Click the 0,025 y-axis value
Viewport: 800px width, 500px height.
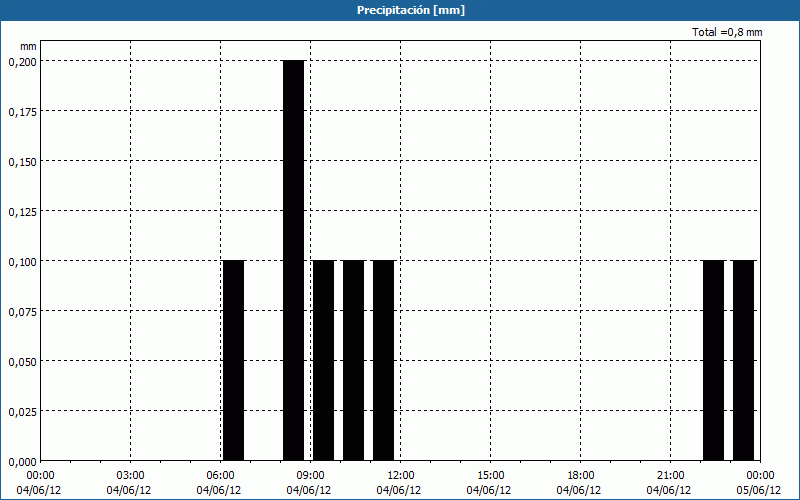pyautogui.click(x=22, y=411)
